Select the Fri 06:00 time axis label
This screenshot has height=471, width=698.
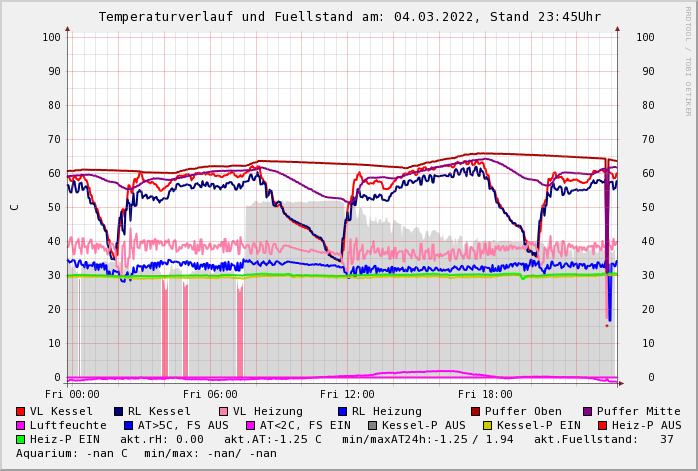point(210,394)
